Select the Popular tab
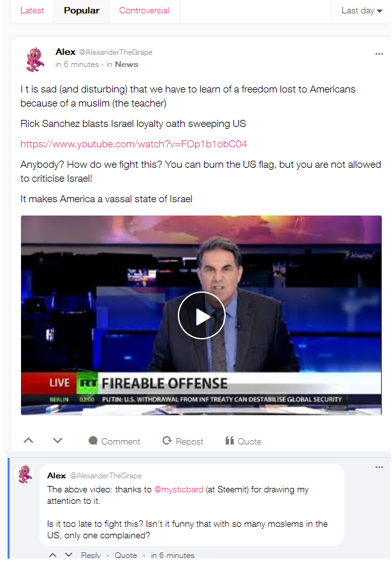The height and width of the screenshot is (574, 392). (82, 11)
